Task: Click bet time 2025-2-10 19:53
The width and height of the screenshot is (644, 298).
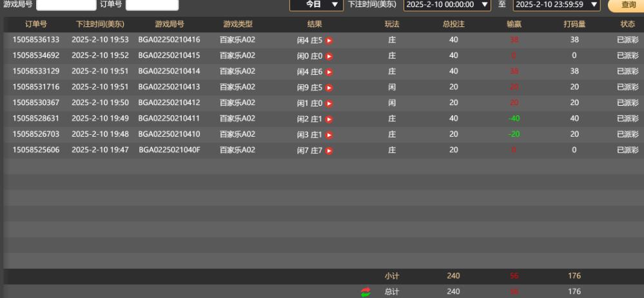Action: [x=100, y=40]
